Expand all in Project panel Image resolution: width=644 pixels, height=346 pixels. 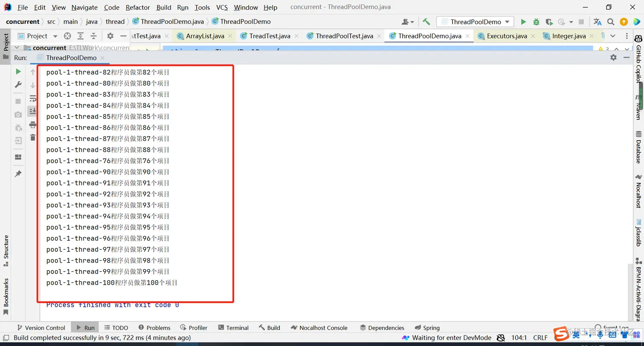coord(80,36)
